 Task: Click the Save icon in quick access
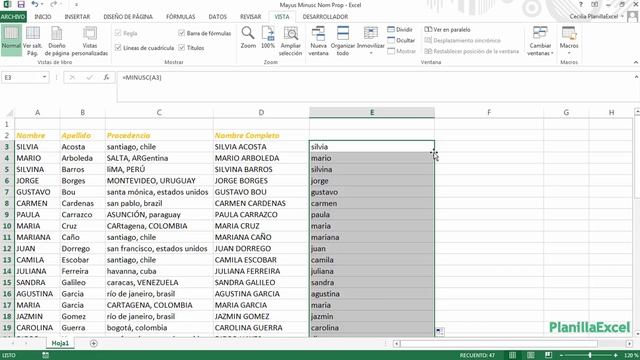(x=21, y=5)
